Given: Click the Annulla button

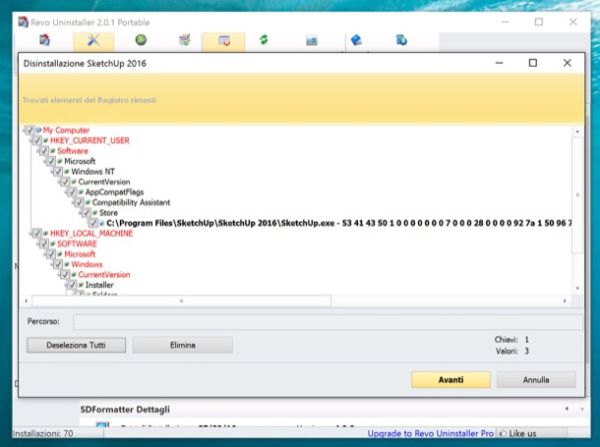Looking at the screenshot, I should click(x=536, y=380).
